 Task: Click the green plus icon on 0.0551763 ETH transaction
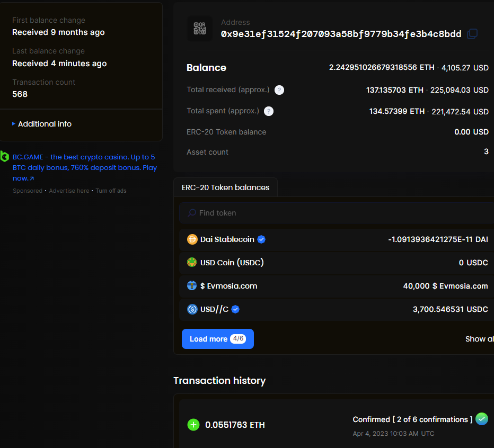[193, 425]
